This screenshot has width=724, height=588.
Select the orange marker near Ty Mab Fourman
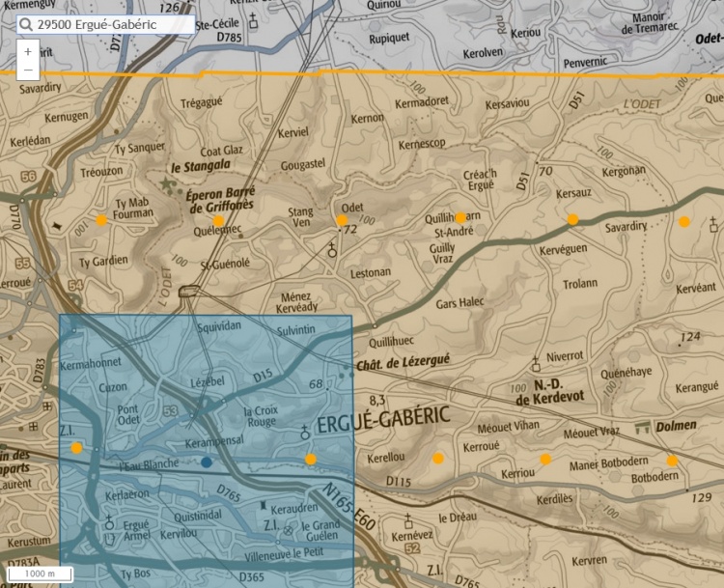point(101,220)
